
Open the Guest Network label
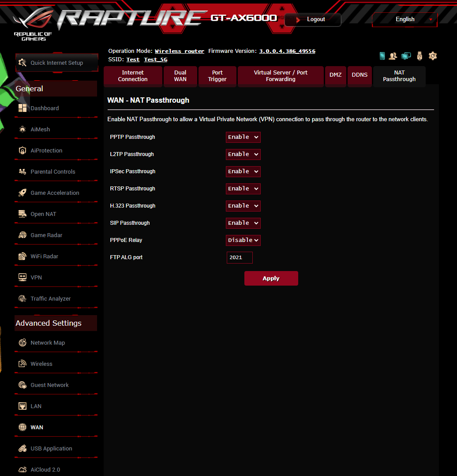point(49,385)
